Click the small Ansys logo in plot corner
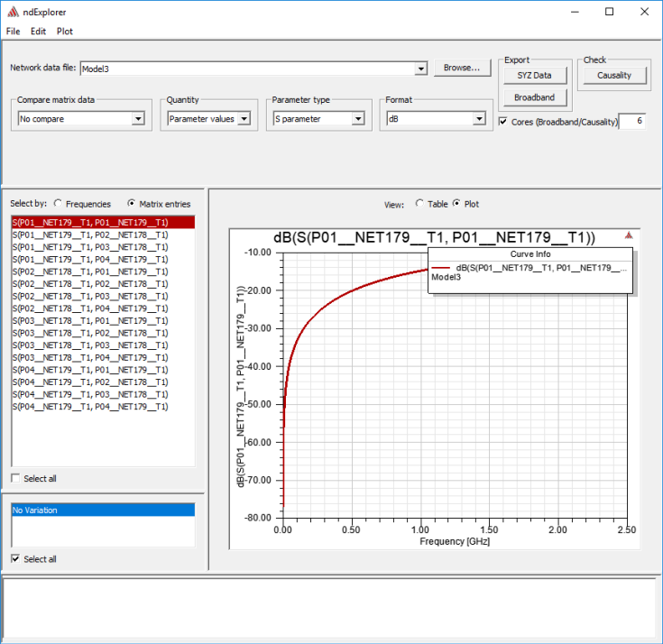 pos(629,235)
